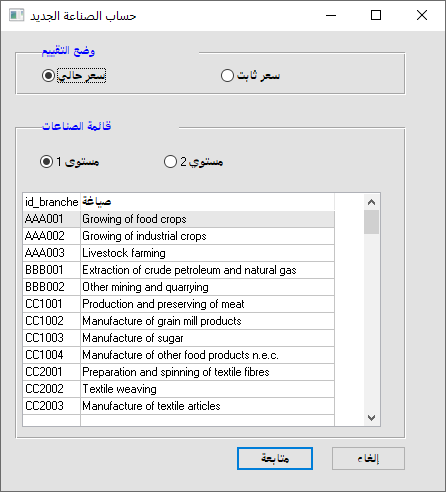Click the application icon in the title bar
446x492 pixels.
[16, 15]
